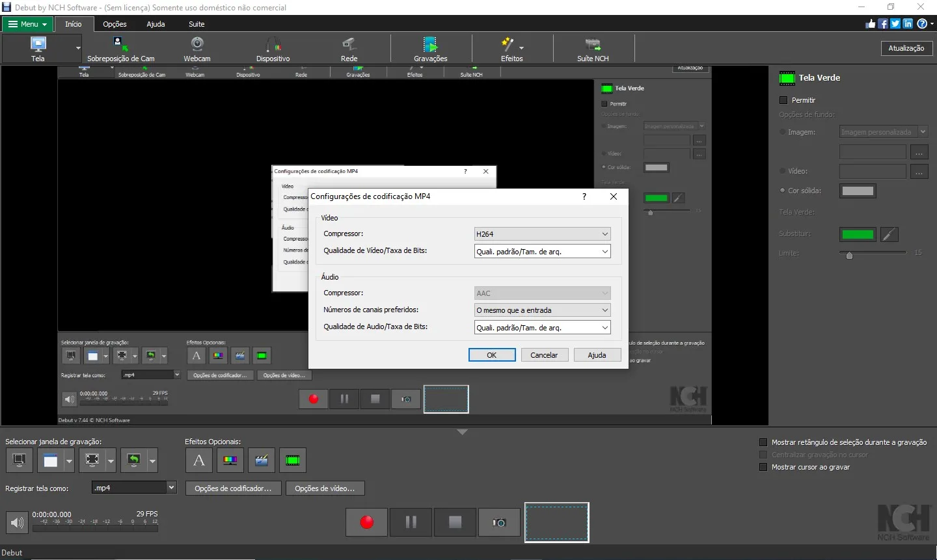Open Opções de codificador... button
Image resolution: width=937 pixels, height=560 pixels.
[233, 488]
